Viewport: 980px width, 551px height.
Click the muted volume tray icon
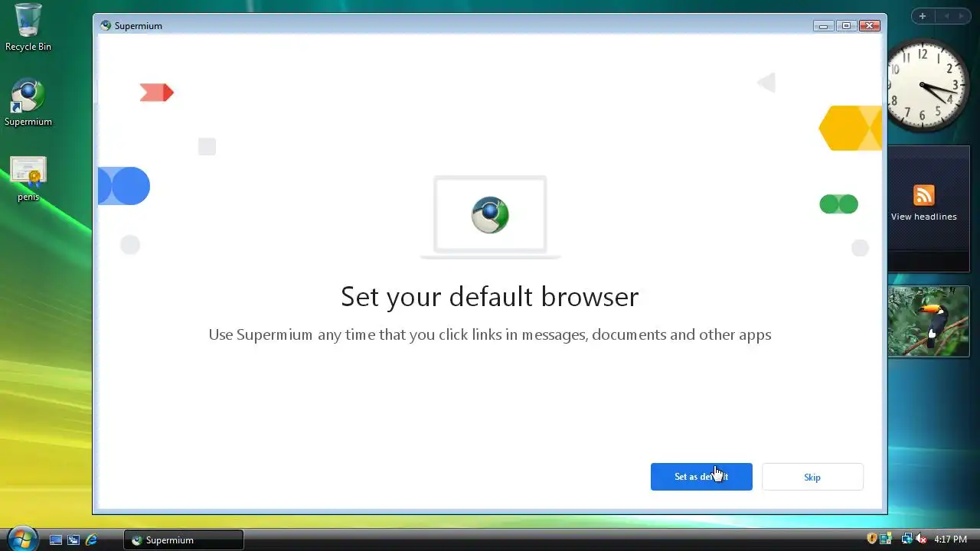tap(921, 539)
